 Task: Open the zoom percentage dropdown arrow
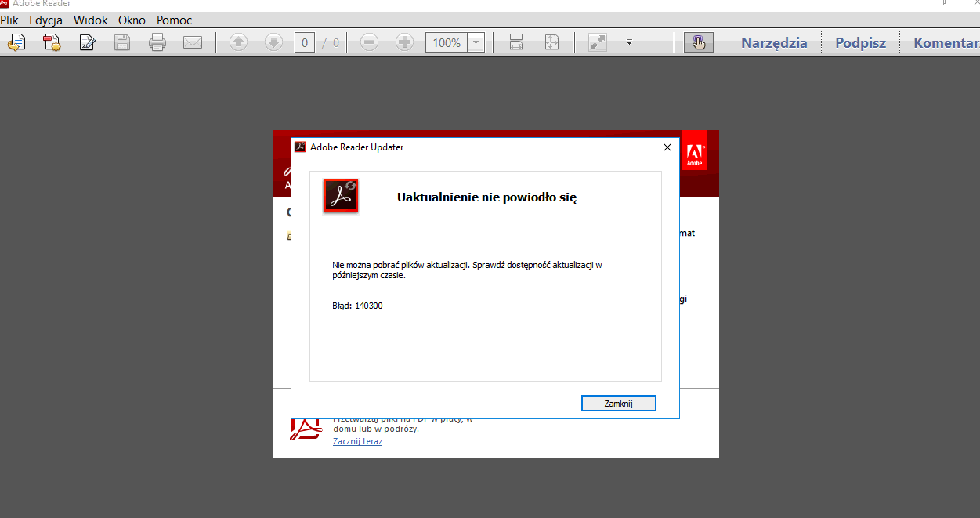click(476, 43)
